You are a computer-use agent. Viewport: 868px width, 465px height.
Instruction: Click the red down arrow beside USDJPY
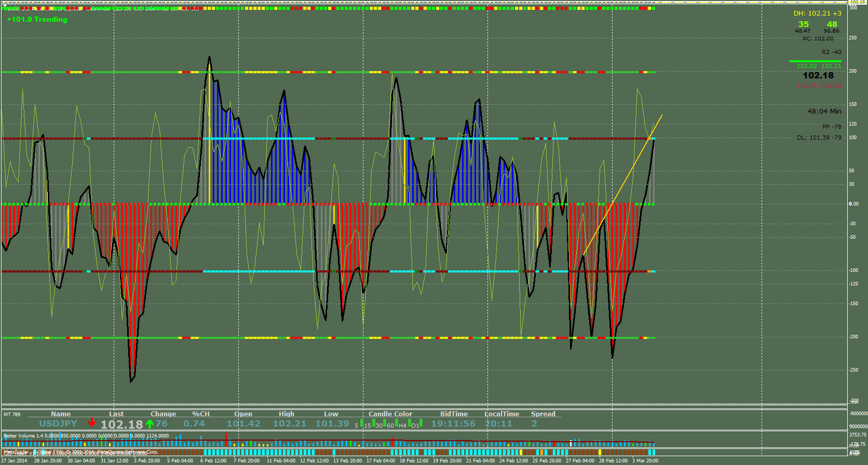(92, 422)
